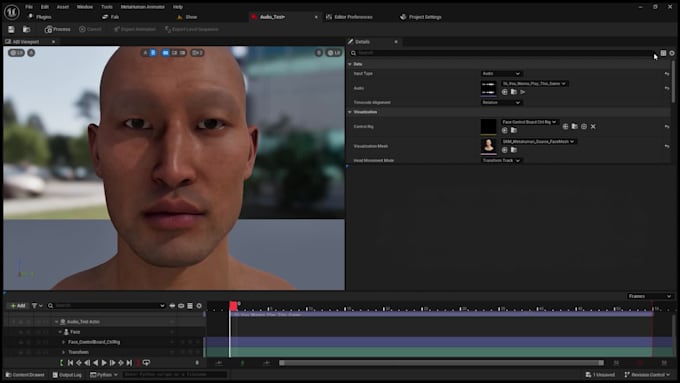Open the Details panel settings gear
680x383 pixels.
tap(672, 53)
